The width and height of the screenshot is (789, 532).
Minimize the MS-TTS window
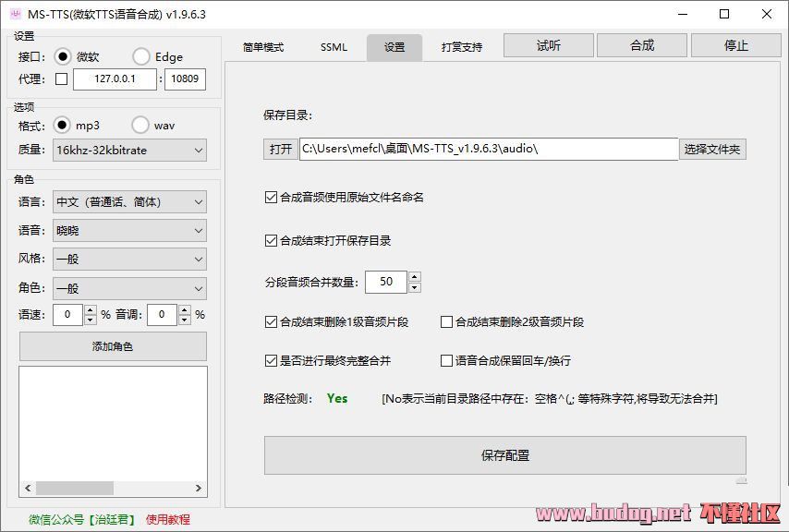pyautogui.click(x=683, y=14)
